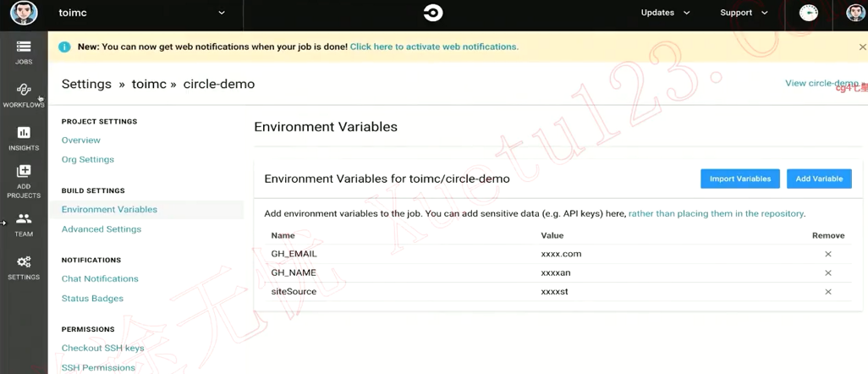Click the Settings breadcrumb
The image size is (868, 374).
(x=86, y=85)
